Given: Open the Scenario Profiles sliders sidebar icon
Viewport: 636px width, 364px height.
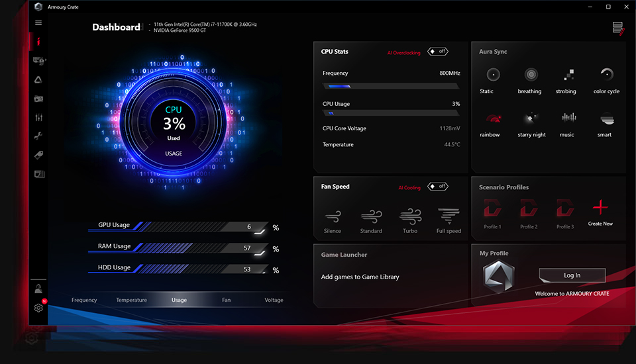Looking at the screenshot, I should [38, 118].
